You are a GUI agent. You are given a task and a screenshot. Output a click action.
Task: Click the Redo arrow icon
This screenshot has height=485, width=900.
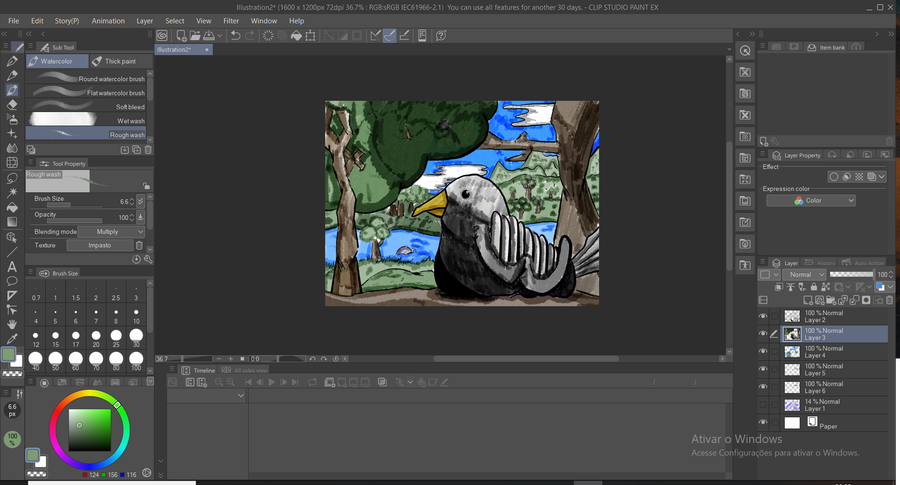coord(250,36)
